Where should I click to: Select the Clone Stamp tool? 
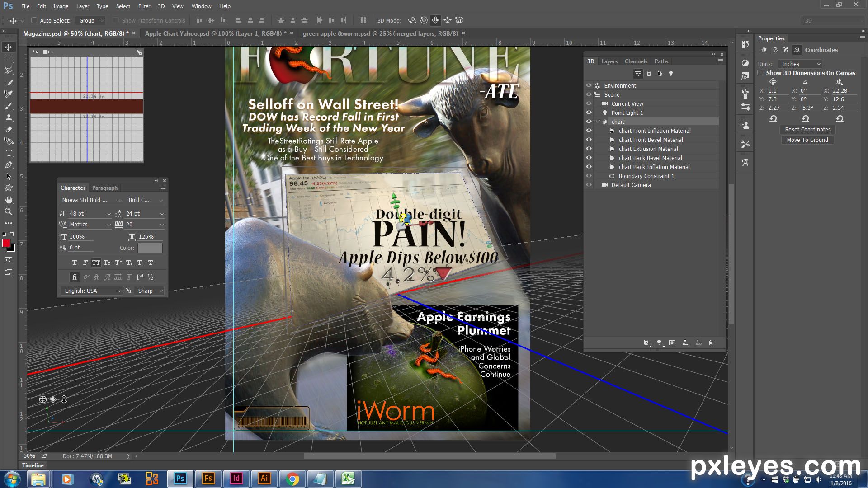point(9,117)
